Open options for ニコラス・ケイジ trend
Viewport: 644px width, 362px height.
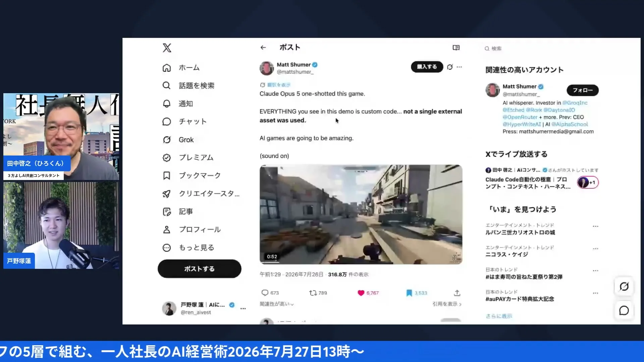click(x=595, y=249)
